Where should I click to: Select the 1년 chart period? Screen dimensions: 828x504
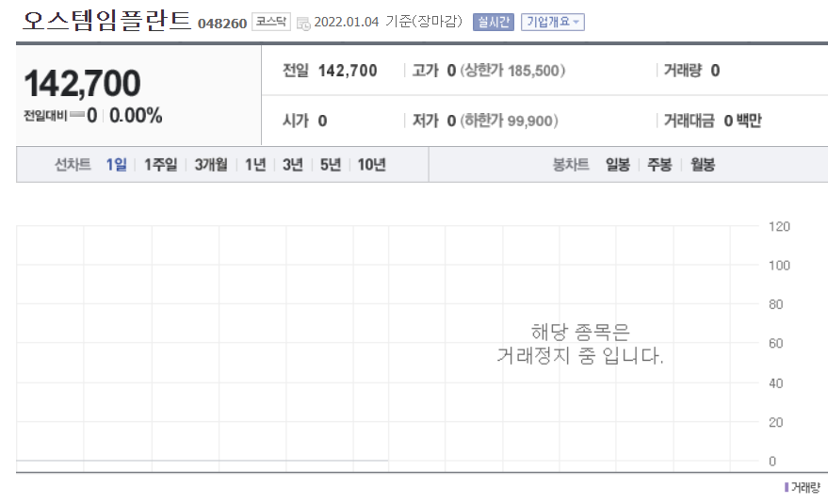pos(255,165)
